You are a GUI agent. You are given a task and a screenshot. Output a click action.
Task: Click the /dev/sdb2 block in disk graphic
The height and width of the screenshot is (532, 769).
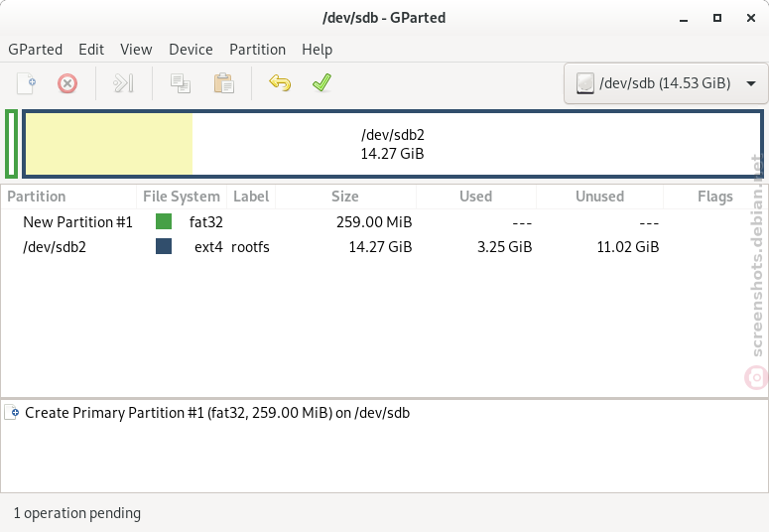tap(392, 144)
